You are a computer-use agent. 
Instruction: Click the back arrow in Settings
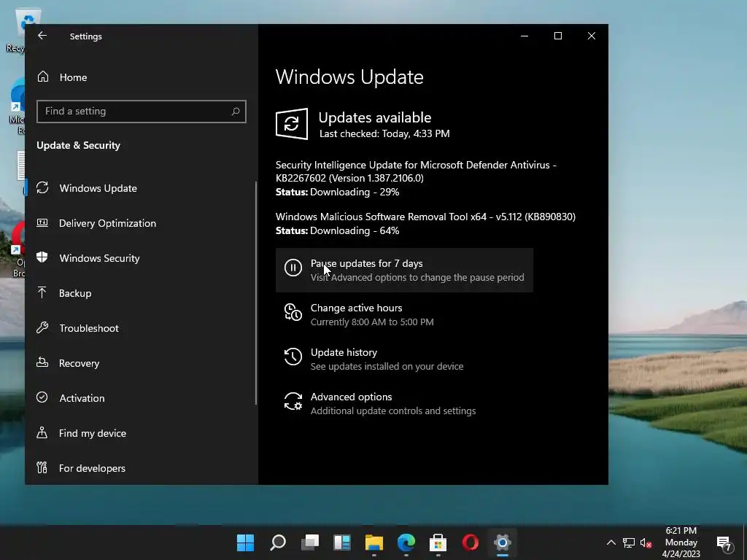click(x=42, y=36)
